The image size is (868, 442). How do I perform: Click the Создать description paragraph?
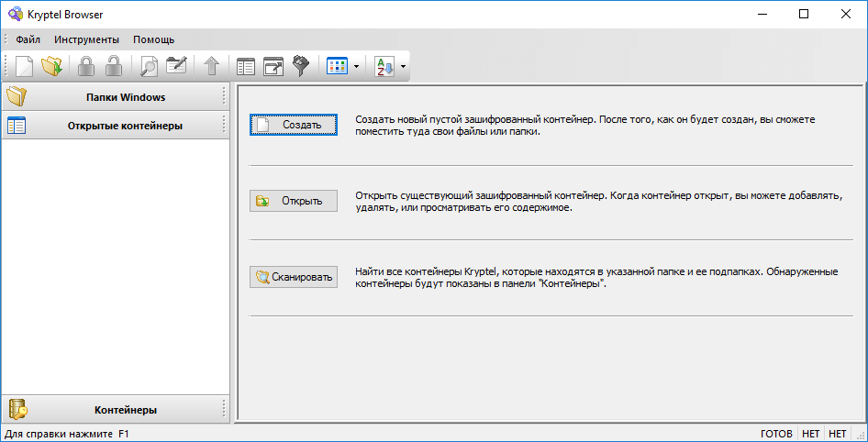[x=585, y=126]
